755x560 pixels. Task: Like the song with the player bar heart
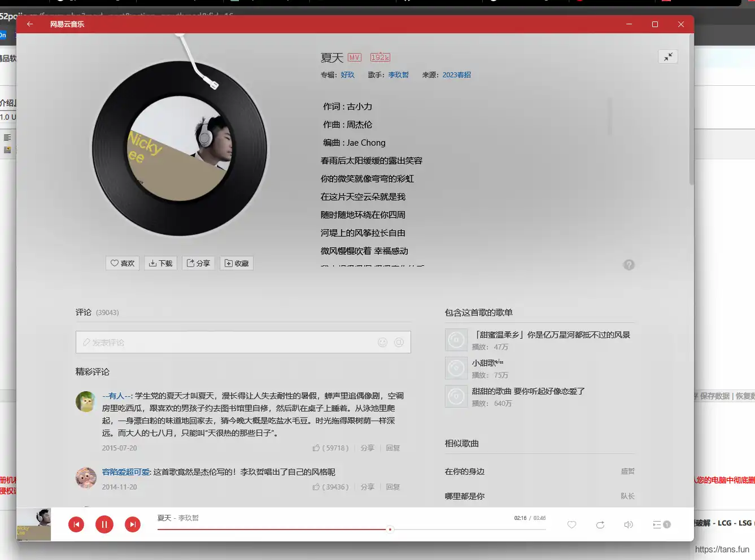pos(572,524)
